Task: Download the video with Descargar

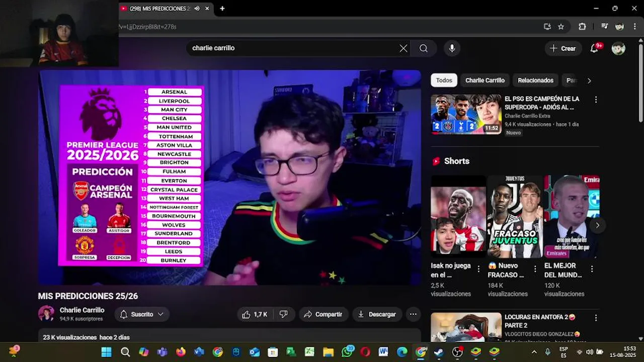Action: (377, 314)
